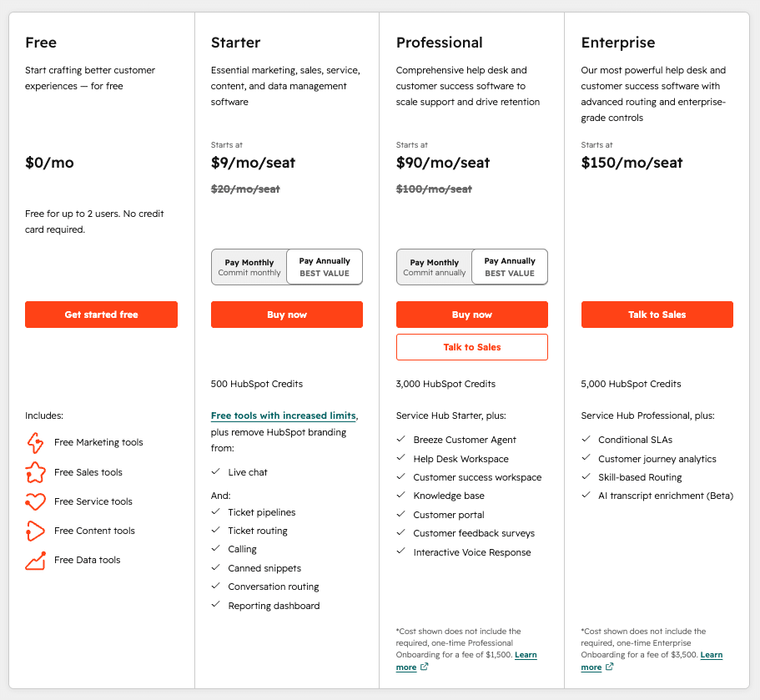Click the Free Content tools arrow icon
The width and height of the screenshot is (760, 700).
coord(36,530)
